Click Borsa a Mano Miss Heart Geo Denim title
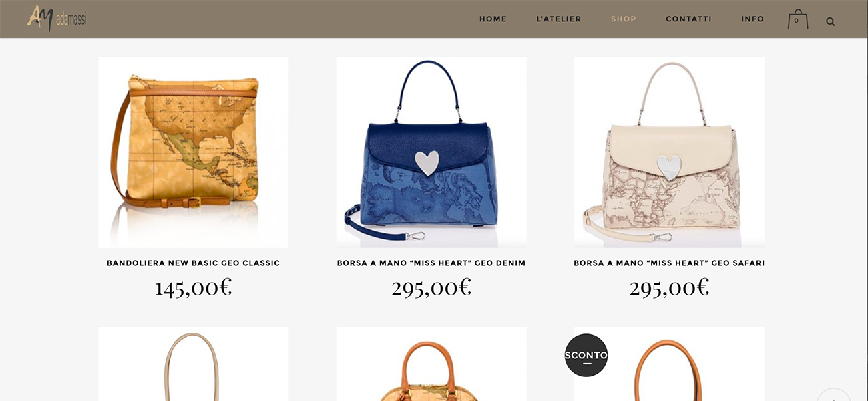 tap(431, 263)
